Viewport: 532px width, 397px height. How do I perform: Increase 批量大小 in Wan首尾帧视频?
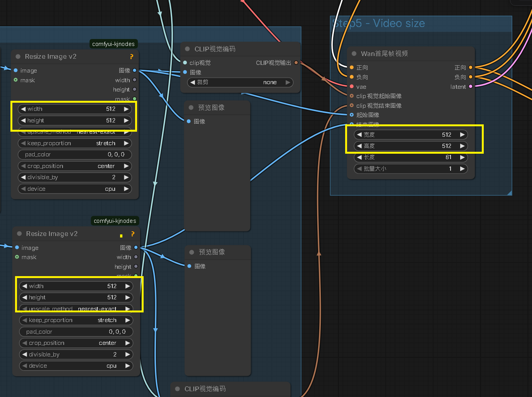click(462, 169)
